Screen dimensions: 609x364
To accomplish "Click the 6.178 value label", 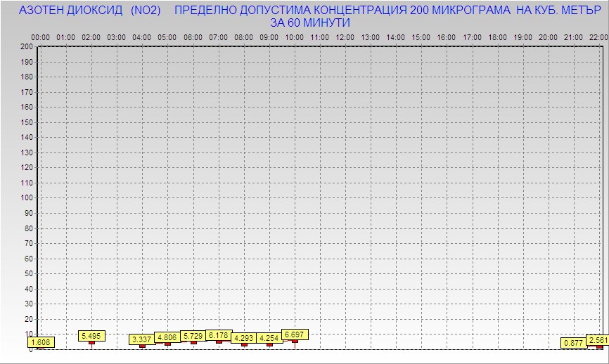I will pos(219,335).
